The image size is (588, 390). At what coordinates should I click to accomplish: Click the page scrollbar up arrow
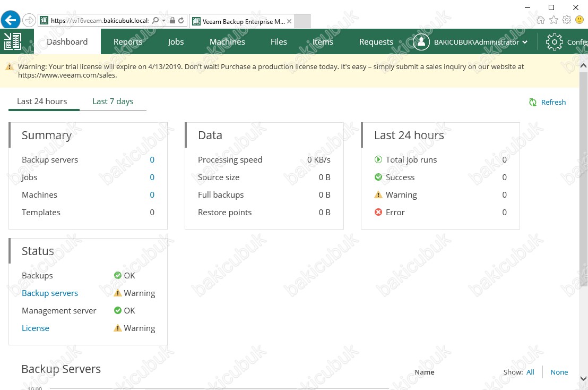[584, 66]
